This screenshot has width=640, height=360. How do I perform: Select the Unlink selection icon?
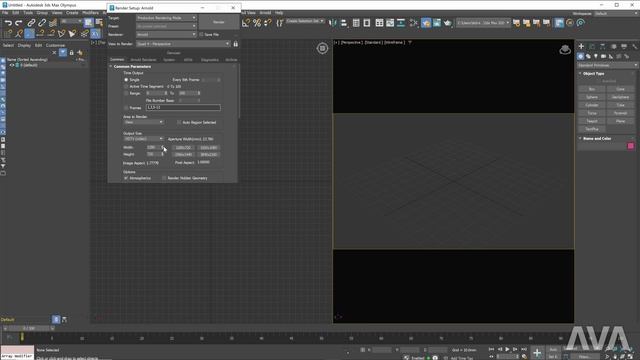(42, 23)
